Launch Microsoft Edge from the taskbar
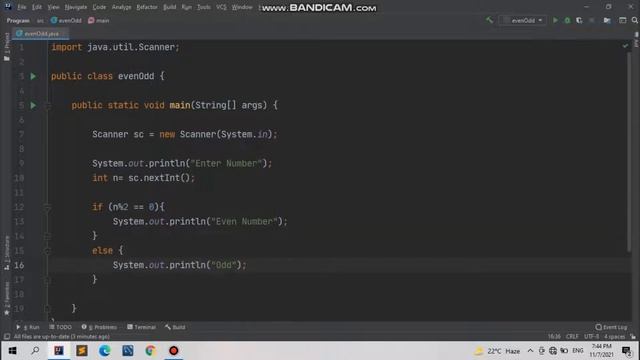The image size is (640, 360). coord(104,351)
